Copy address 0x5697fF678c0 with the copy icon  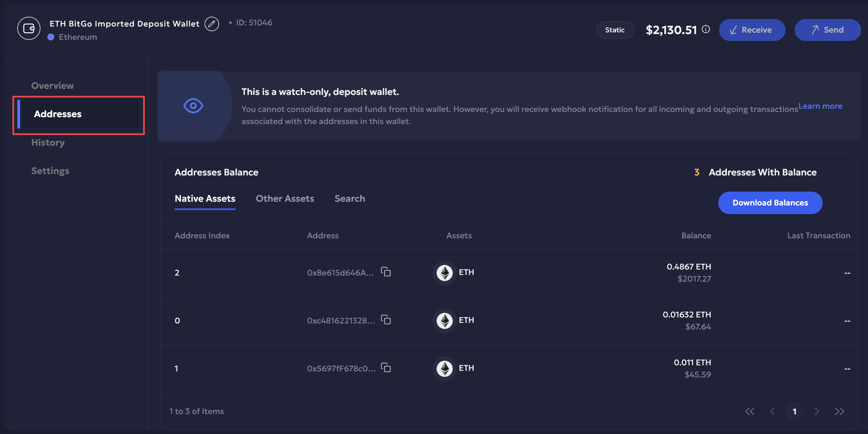(386, 367)
